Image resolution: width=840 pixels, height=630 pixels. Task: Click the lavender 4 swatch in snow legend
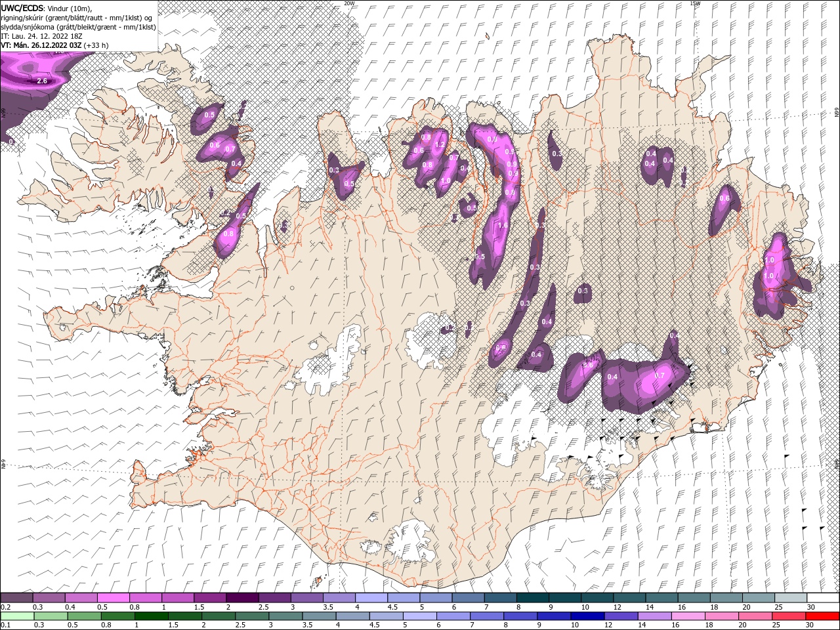point(371,598)
